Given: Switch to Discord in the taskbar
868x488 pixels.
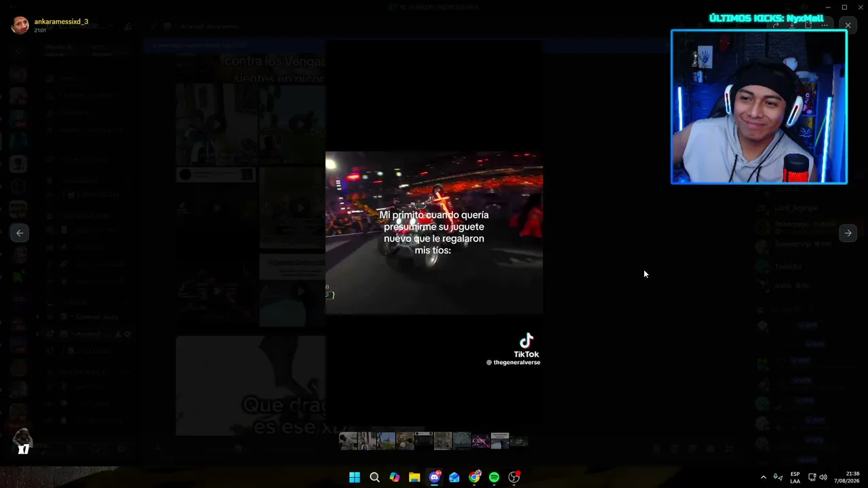Looking at the screenshot, I should click(x=435, y=477).
